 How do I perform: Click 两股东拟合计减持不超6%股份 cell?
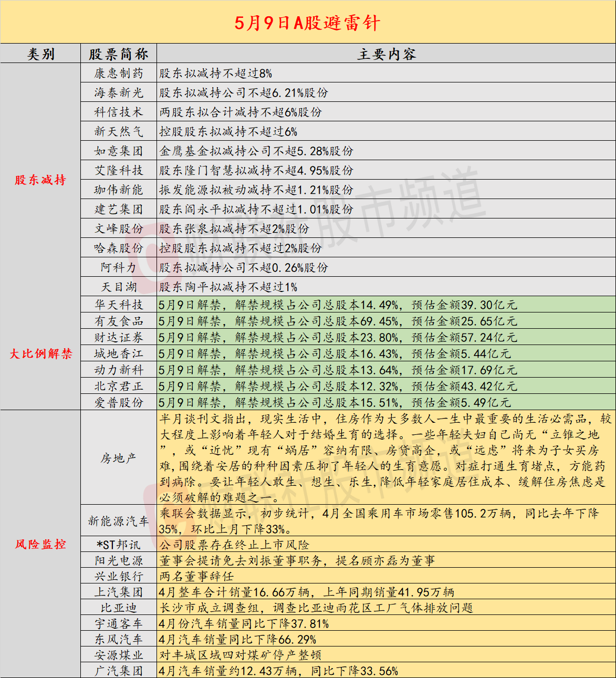coord(386,112)
